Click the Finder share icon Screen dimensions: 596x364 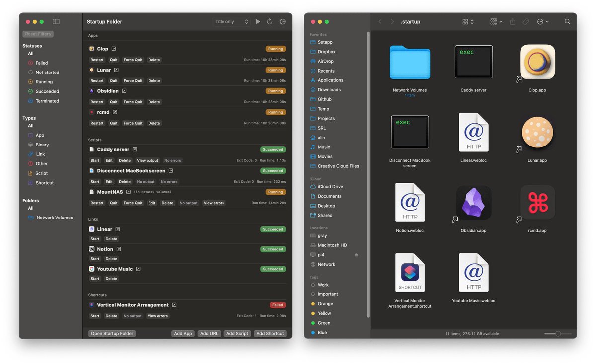pyautogui.click(x=513, y=22)
